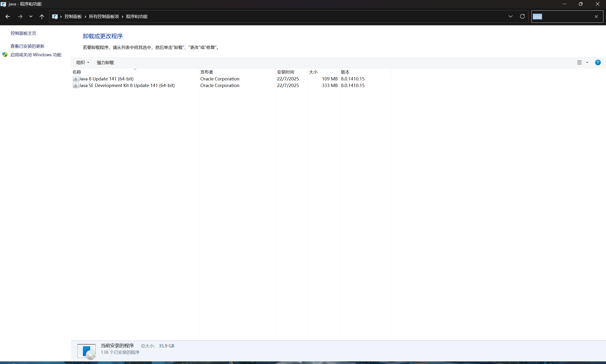606x364 pixels.
Task: Refresh the programs list
Action: tap(522, 16)
